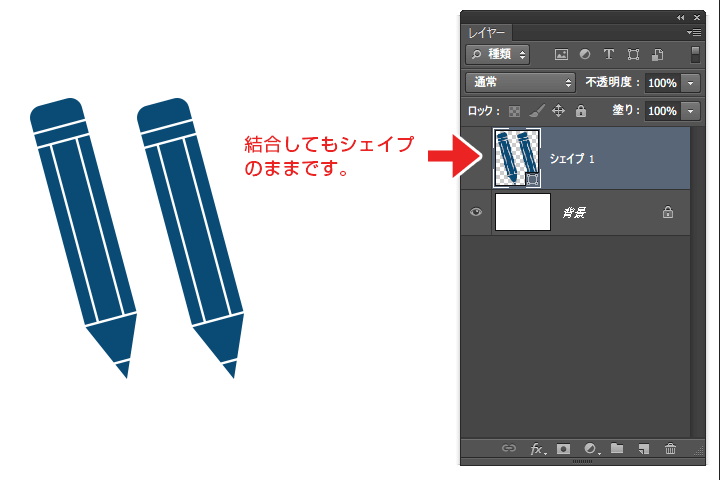Click the 塗り 100% value field
This screenshot has width=720, height=480.
[x=662, y=111]
